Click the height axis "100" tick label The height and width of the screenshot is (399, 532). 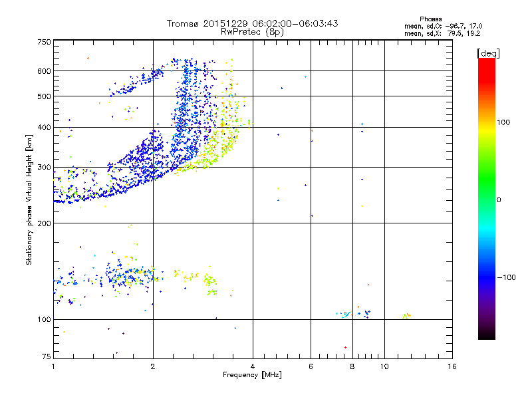click(44, 319)
